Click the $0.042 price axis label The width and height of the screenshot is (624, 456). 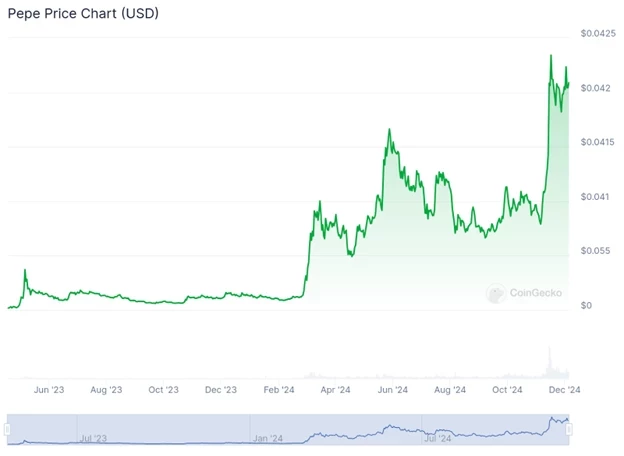597,88
